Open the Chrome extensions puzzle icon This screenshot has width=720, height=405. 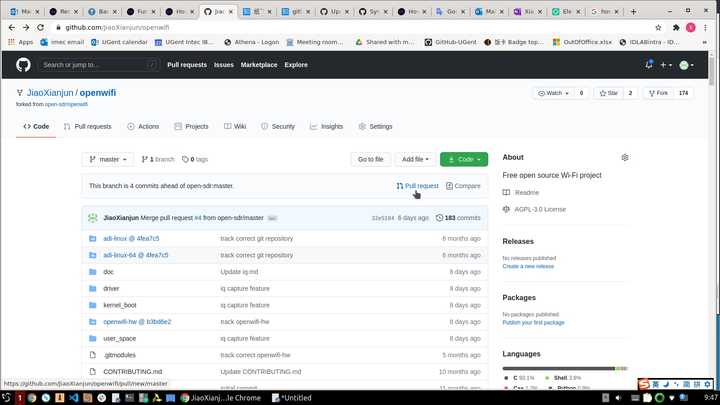[x=676, y=28]
